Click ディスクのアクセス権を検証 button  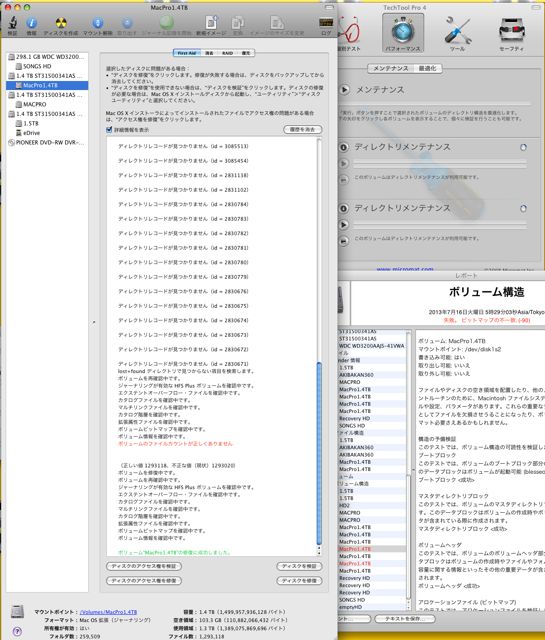click(x=144, y=566)
